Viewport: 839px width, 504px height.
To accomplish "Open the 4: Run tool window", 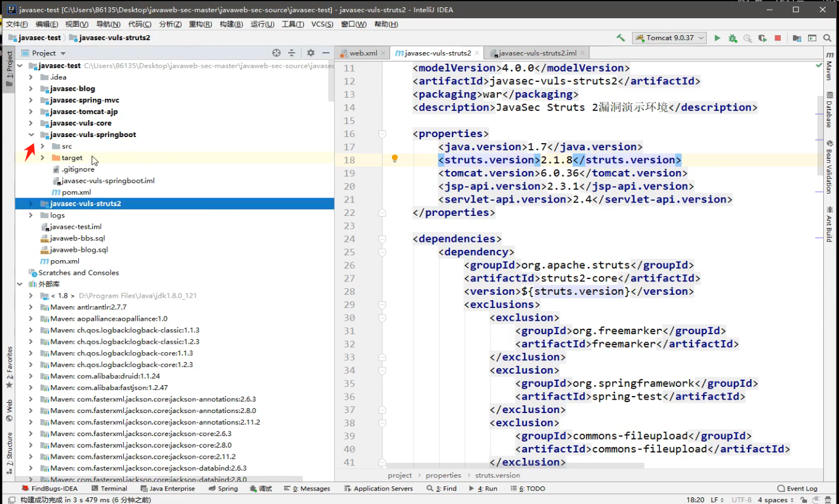I will 483,488.
